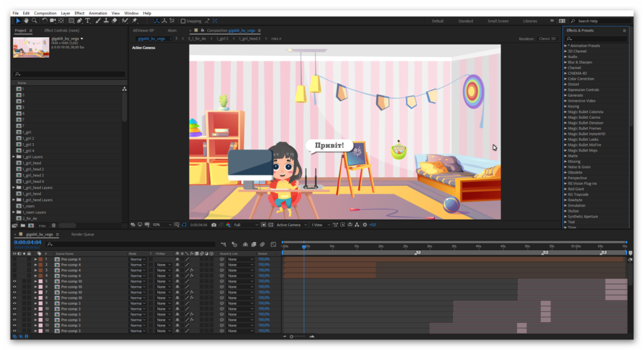Open Mode dropdown for layer 2
This screenshot has width=644, height=350.
tap(138, 265)
